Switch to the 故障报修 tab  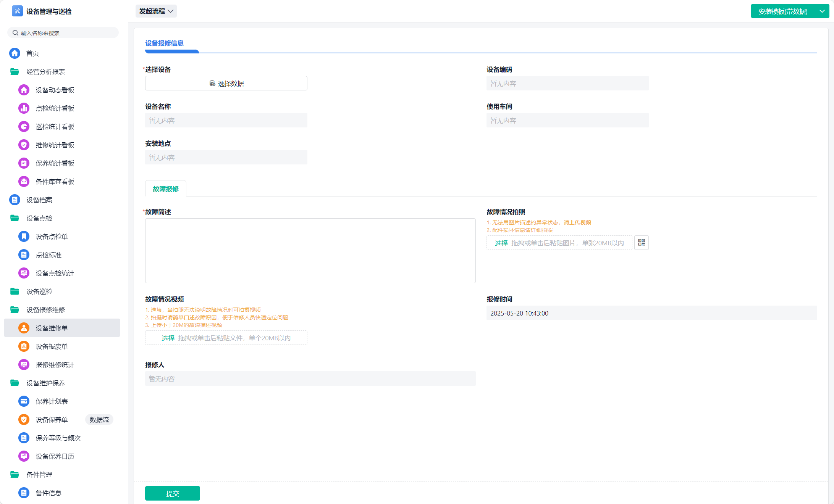[166, 189]
